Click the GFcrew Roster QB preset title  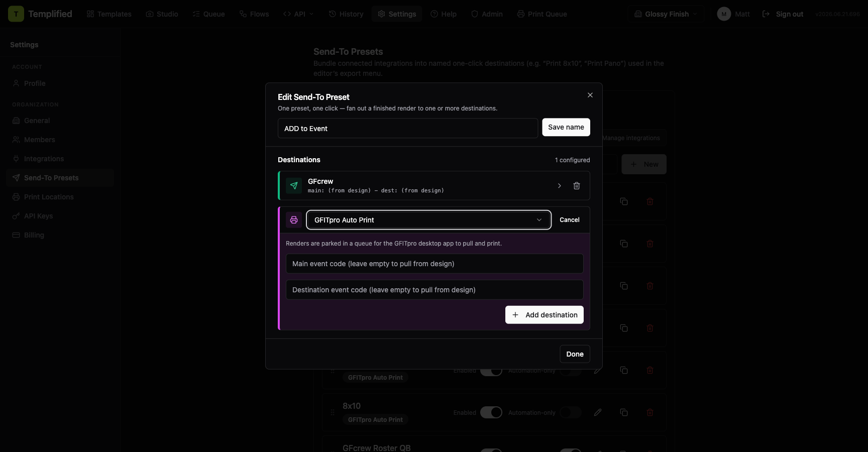(377, 447)
